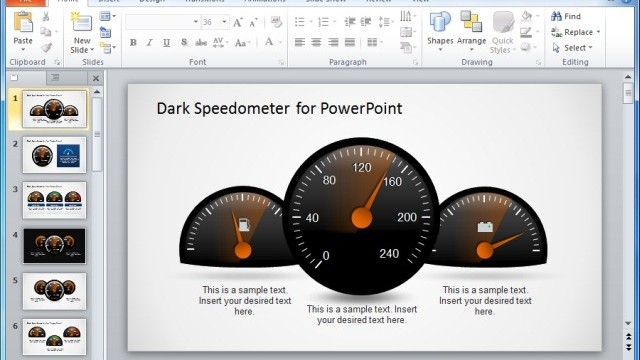Activate the Format Painter brush

pos(46,47)
